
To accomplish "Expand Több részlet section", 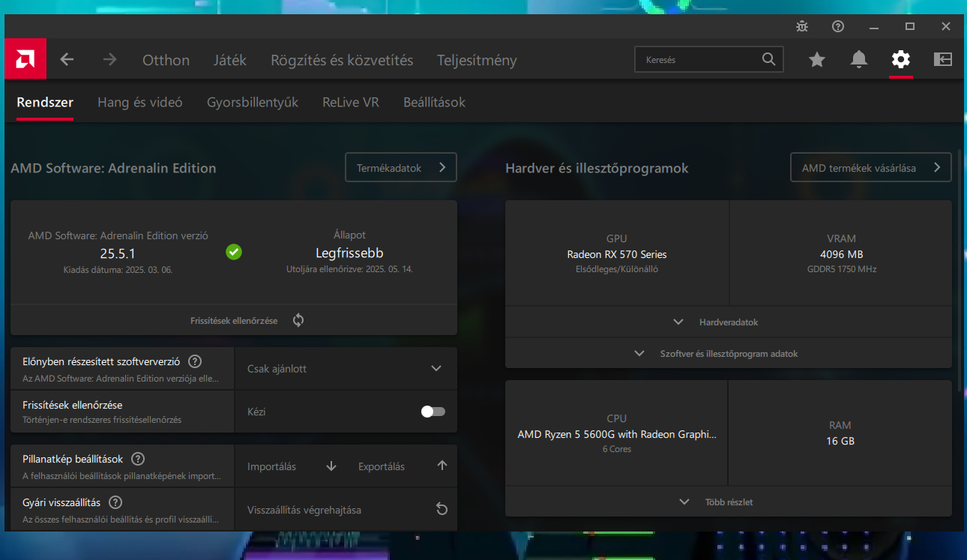I will (729, 502).
